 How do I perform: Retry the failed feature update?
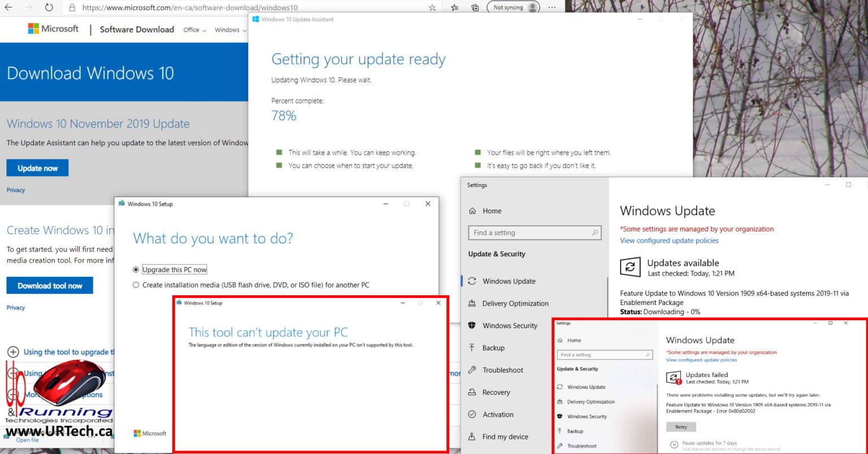click(680, 427)
